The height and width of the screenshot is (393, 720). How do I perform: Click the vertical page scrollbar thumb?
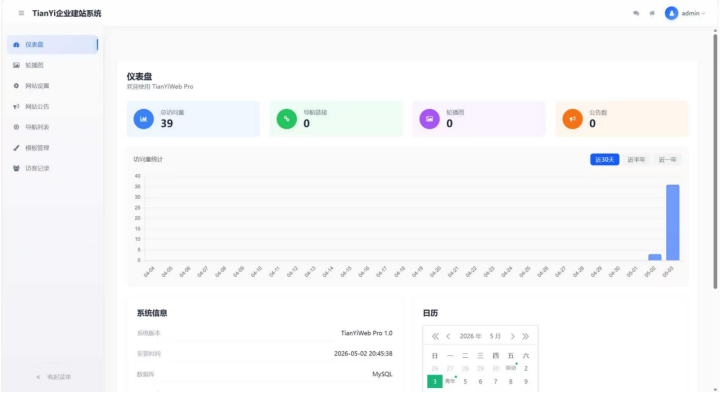[x=715, y=162]
